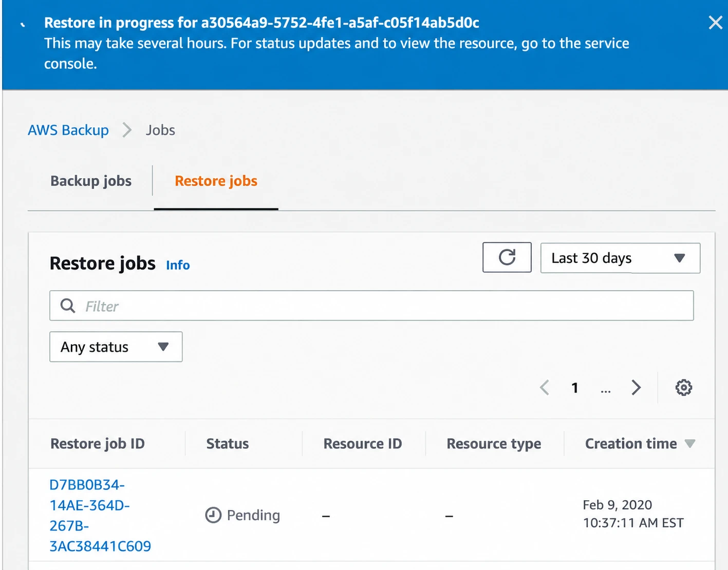This screenshot has height=570, width=728.
Task: Expand the Last 30 days dropdown
Action: pyautogui.click(x=620, y=258)
